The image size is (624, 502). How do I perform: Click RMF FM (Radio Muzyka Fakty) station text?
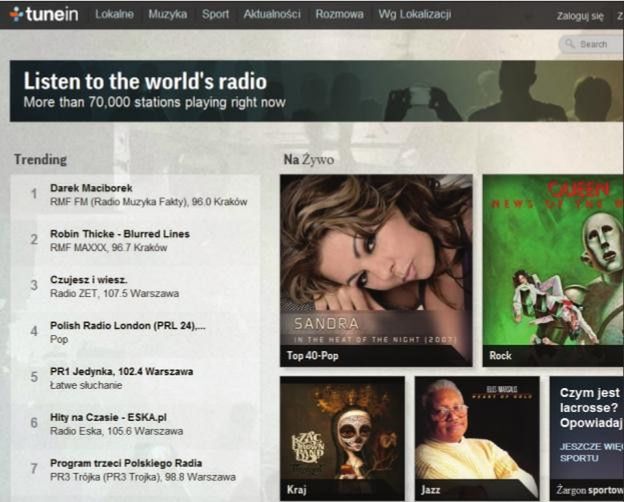point(148,202)
